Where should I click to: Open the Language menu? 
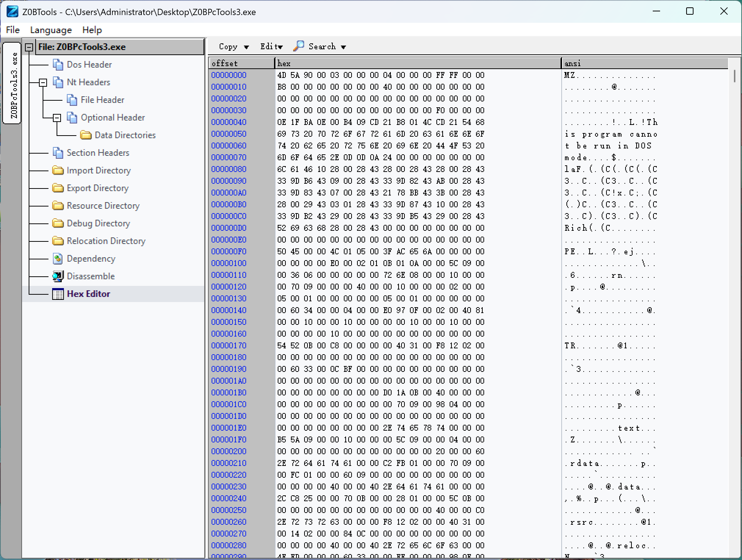(51, 30)
